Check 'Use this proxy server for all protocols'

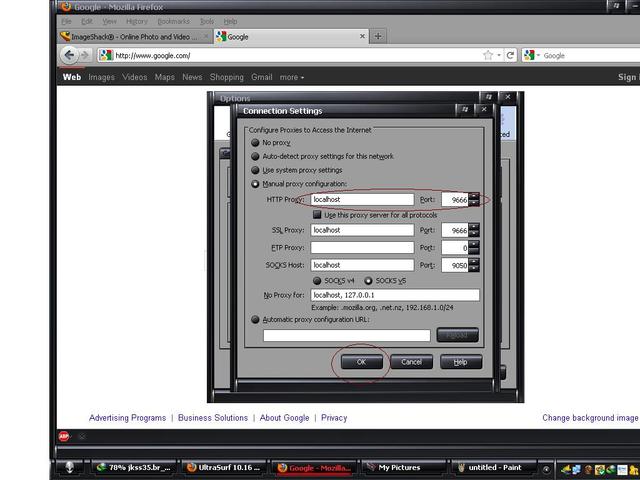tap(317, 215)
